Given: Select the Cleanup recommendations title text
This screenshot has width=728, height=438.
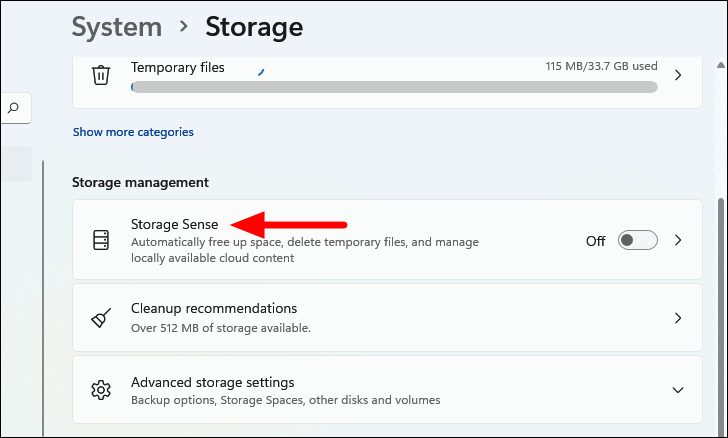Looking at the screenshot, I should click(x=214, y=308).
